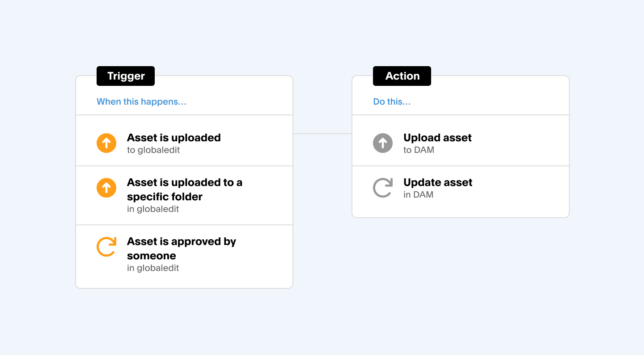Choose 'Asset is approved by someone' trigger
Screen dimensions: 644x355
coord(182,249)
